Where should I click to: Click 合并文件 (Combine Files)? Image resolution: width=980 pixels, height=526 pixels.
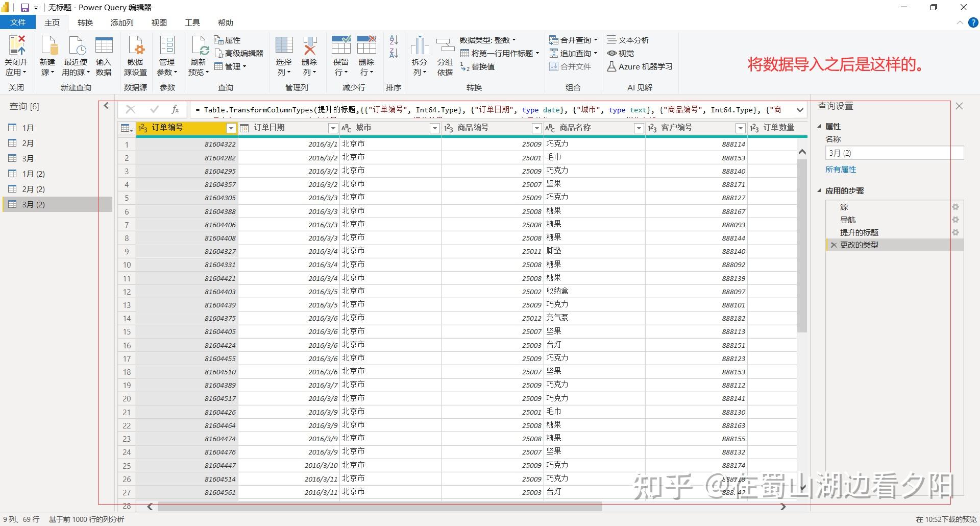point(570,66)
